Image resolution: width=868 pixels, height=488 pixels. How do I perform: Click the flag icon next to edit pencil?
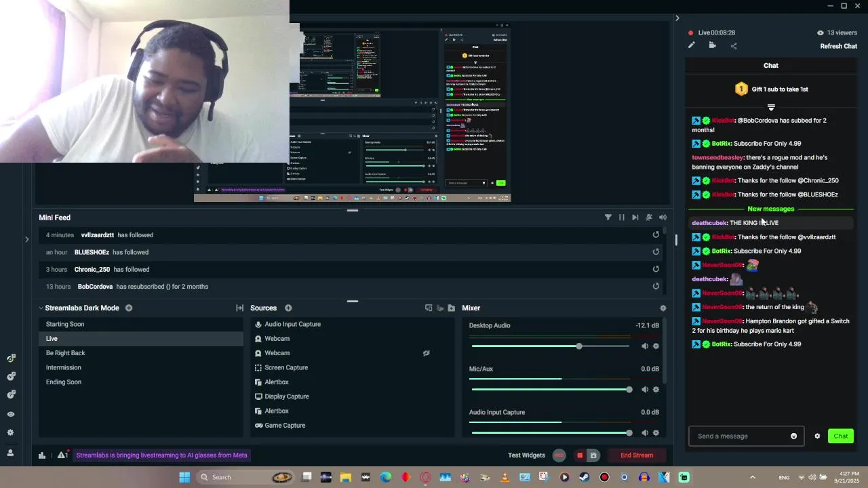point(712,45)
